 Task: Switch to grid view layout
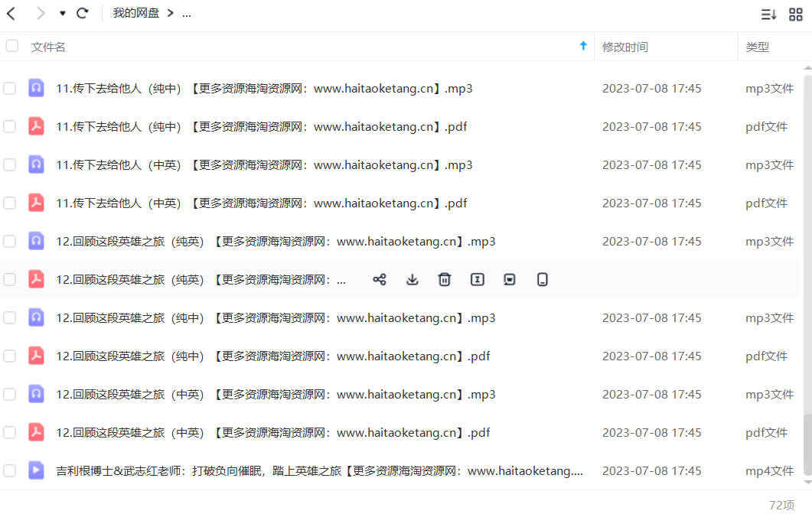coord(795,15)
